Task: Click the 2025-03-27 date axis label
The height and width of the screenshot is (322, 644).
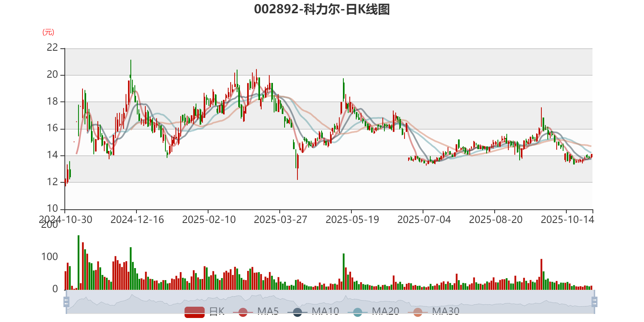Action: point(281,220)
